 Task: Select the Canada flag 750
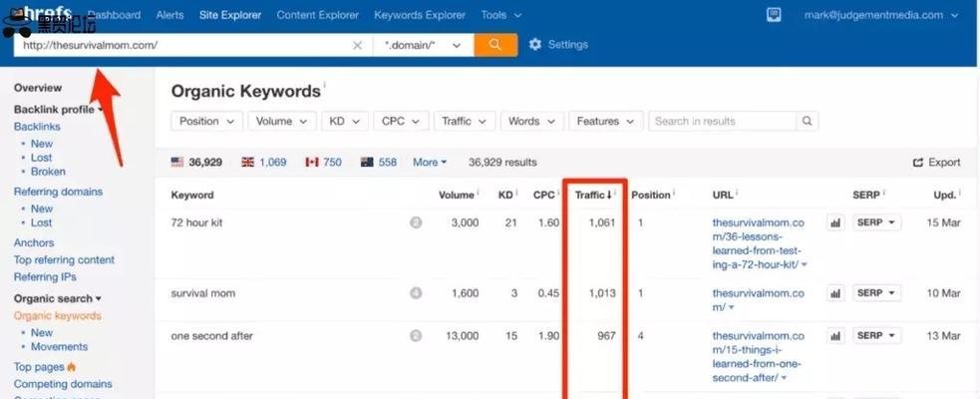323,162
